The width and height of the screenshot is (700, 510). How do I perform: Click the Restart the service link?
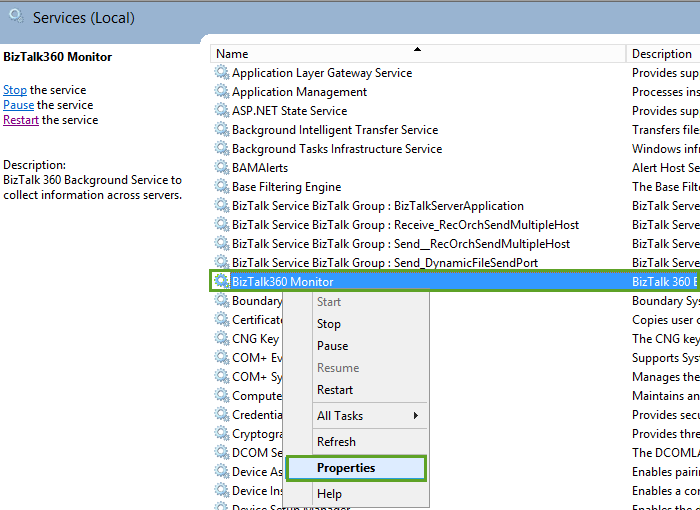click(21, 120)
